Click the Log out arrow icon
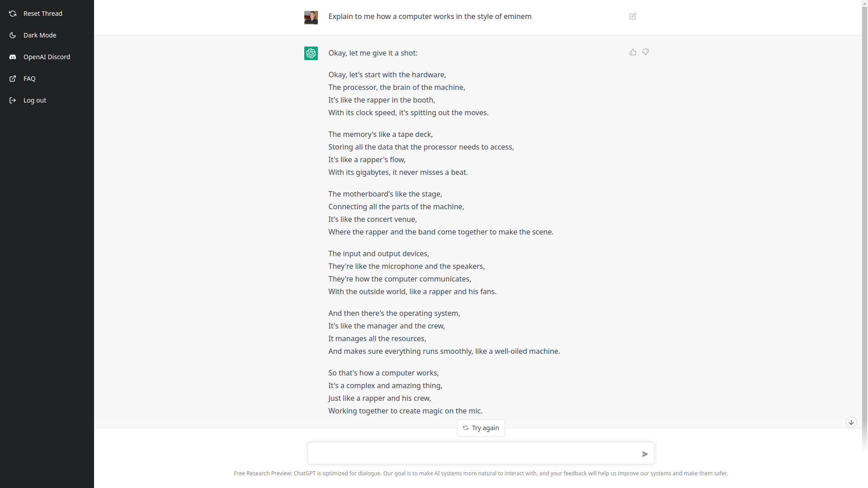 pos(13,100)
